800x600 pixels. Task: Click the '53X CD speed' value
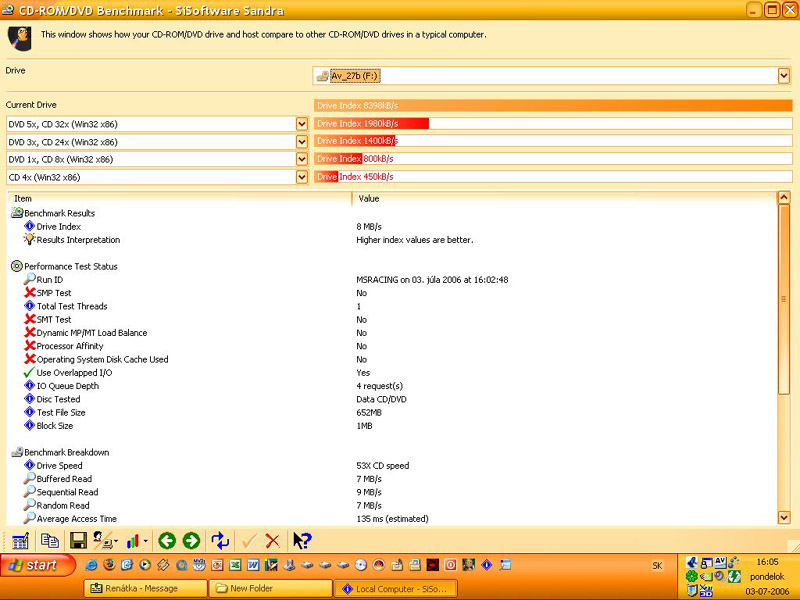pyautogui.click(x=383, y=465)
